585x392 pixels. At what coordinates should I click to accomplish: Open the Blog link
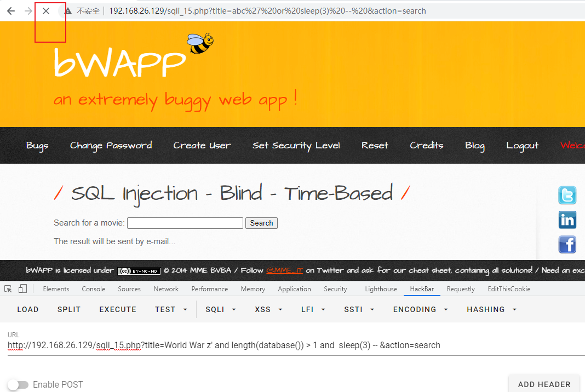click(474, 146)
